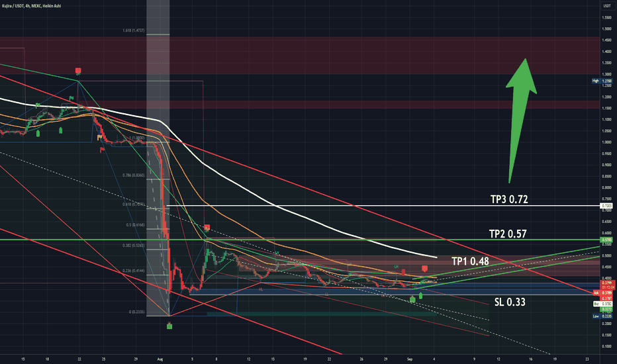Click the 0.7203 price tag
The image size is (617, 364).
tap(607, 206)
